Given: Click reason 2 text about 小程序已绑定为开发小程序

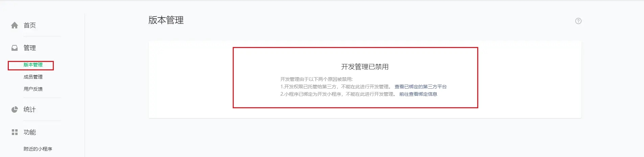Looking at the screenshot, I should [338, 94].
